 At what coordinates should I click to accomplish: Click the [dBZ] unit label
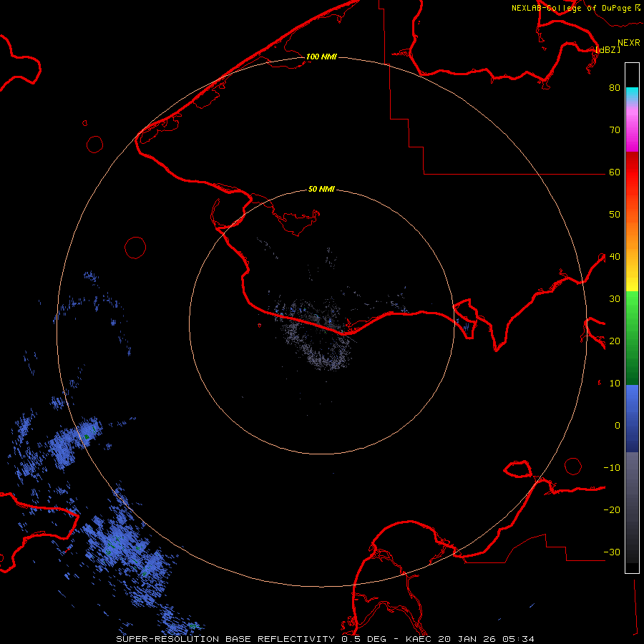[608, 49]
